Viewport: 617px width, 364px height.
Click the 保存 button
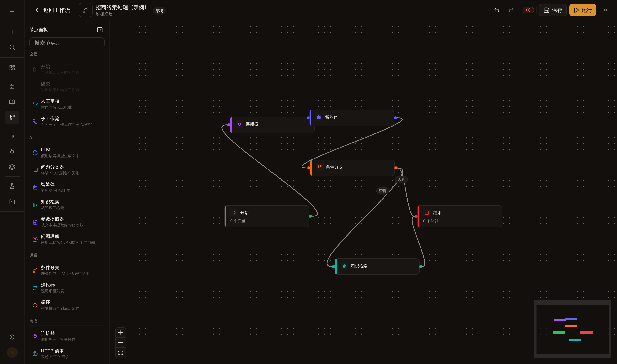(x=553, y=10)
